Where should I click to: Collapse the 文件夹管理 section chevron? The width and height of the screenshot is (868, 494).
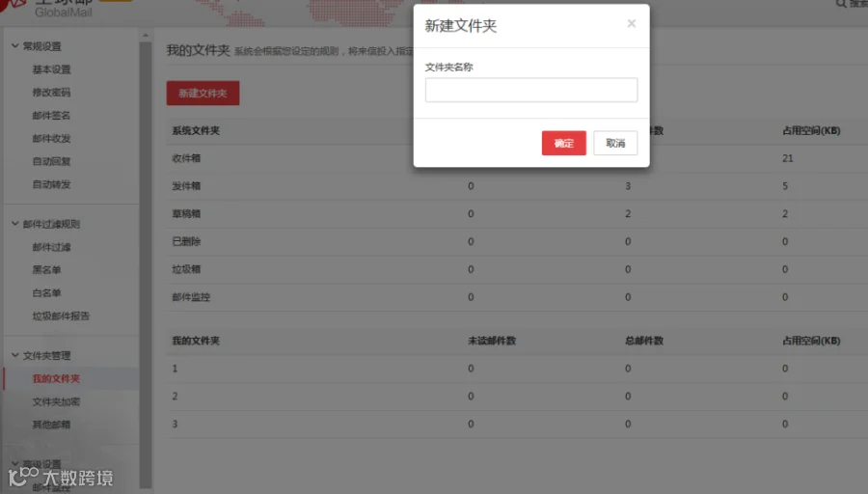[14, 356]
